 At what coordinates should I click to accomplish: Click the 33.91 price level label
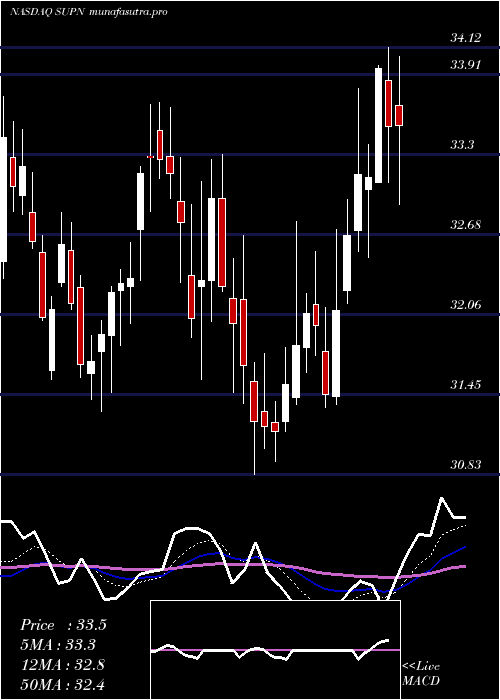[466, 65]
